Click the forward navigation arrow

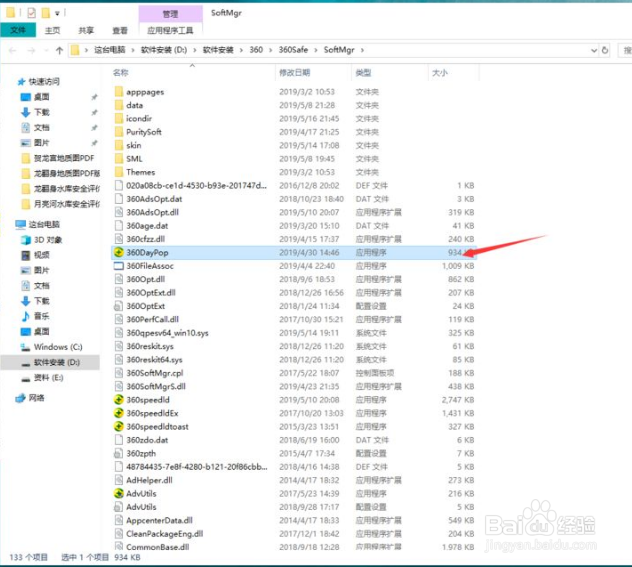click(x=31, y=50)
